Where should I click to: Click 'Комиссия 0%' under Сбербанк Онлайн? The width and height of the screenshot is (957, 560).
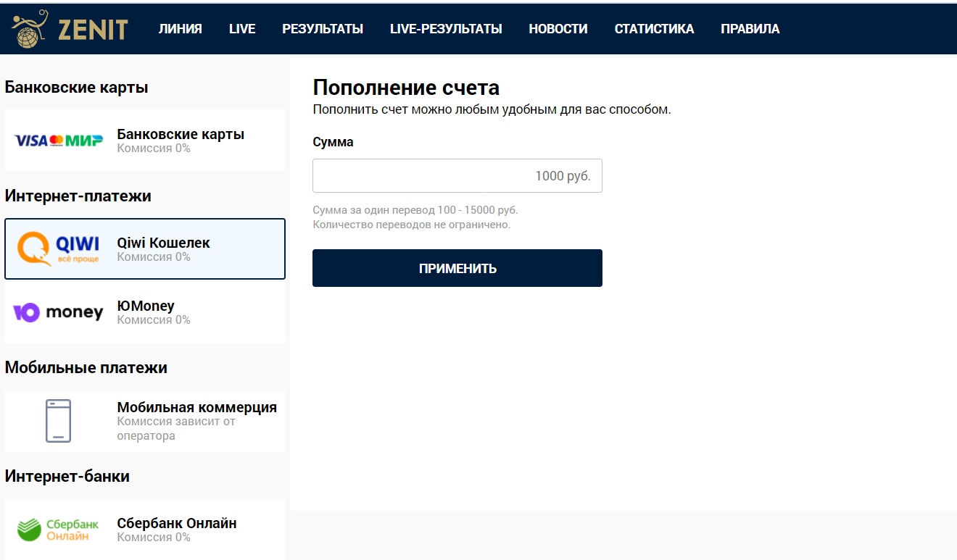point(154,537)
